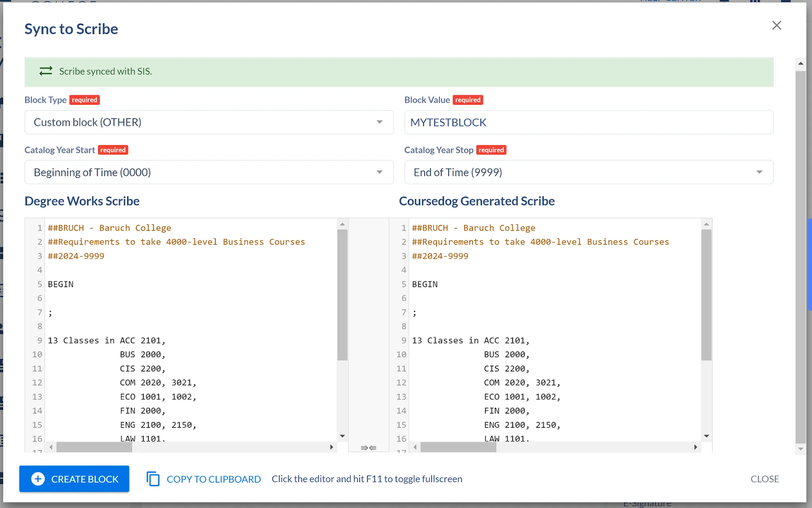Click line 1 '##BRUCH - Baruch College' in Degree Works editor
The height and width of the screenshot is (508, 812).
coord(110,228)
